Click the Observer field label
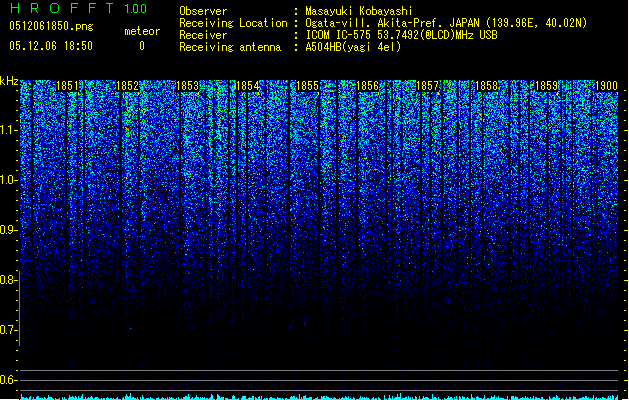629x400 pixels. [x=203, y=11]
